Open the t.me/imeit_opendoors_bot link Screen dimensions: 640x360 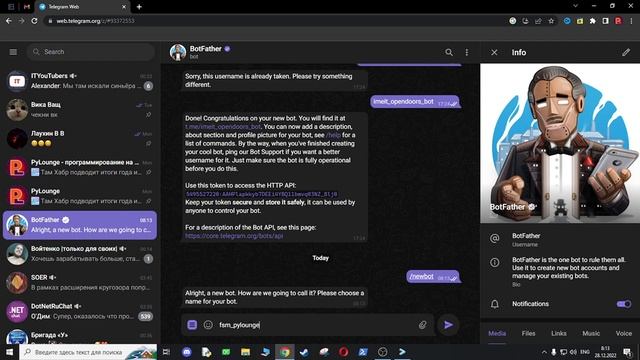click(x=223, y=127)
